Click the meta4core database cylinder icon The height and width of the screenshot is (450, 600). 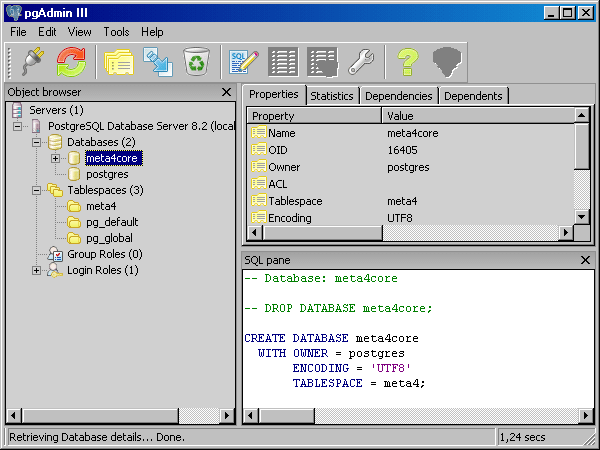[x=73, y=158]
